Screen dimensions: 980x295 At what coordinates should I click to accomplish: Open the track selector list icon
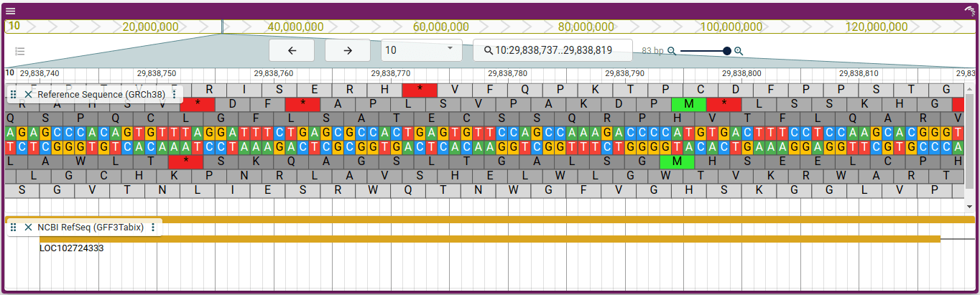pyautogui.click(x=20, y=51)
